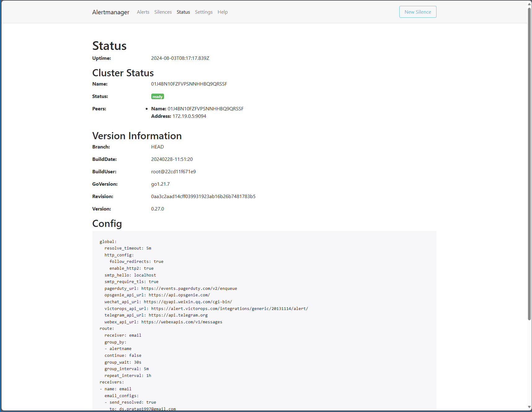Click the scrollbar up arrow
This screenshot has width=532, height=412.
[530, 4]
